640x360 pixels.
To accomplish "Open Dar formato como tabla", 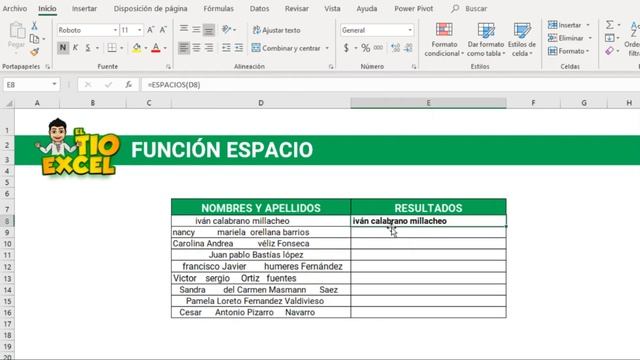I will point(486,39).
